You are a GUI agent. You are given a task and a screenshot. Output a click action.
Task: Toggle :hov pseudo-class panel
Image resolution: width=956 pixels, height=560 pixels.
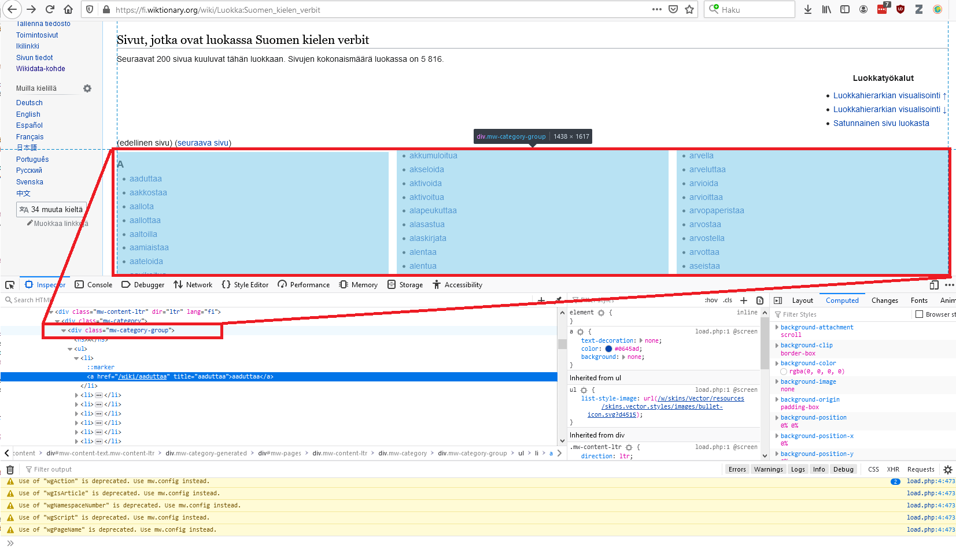point(711,301)
